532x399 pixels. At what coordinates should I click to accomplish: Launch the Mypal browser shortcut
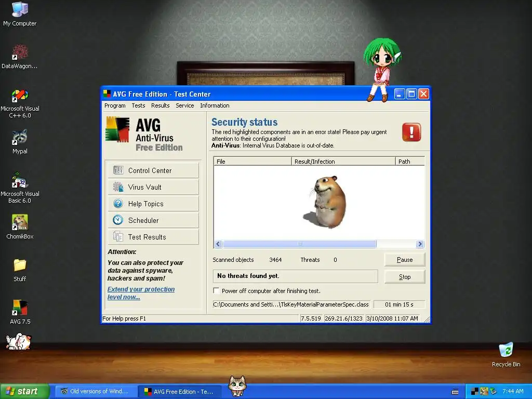tap(20, 141)
